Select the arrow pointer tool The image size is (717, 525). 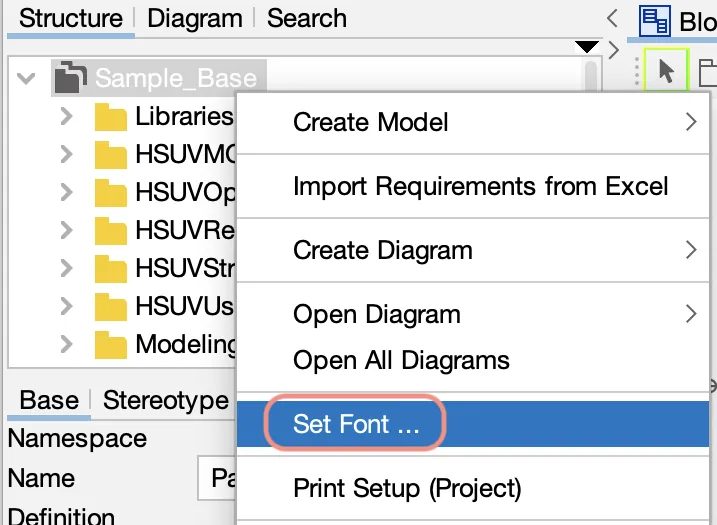click(x=666, y=71)
